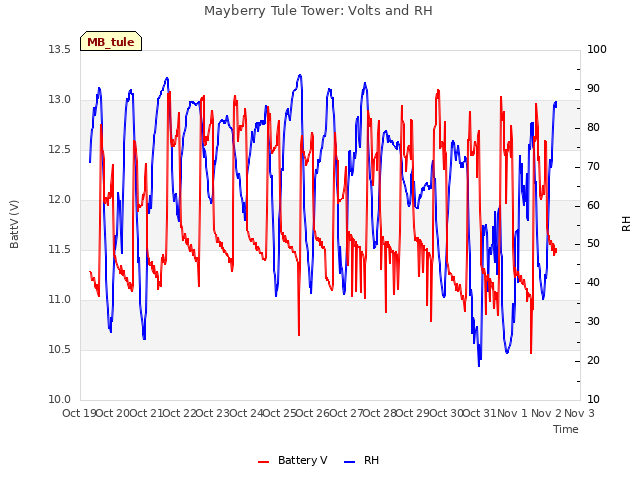Click the 13.0 voltage tick label
This screenshot has width=640, height=480.
pos(60,100)
